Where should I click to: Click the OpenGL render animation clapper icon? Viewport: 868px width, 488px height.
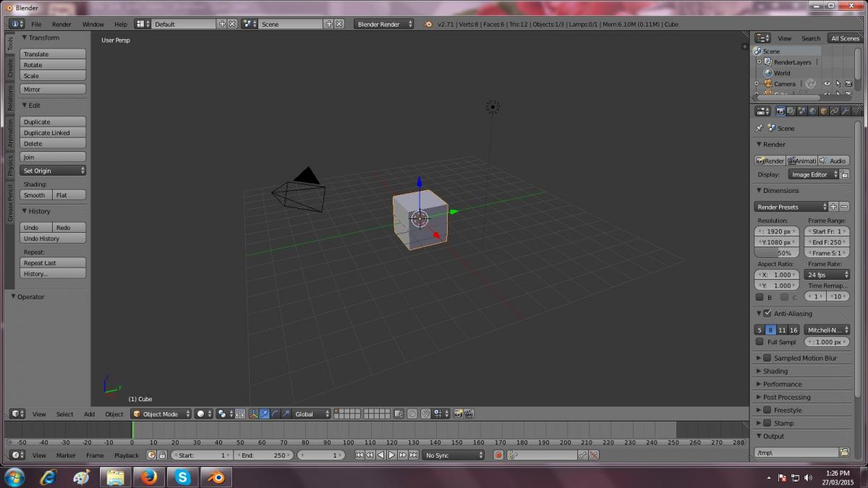coord(469,414)
